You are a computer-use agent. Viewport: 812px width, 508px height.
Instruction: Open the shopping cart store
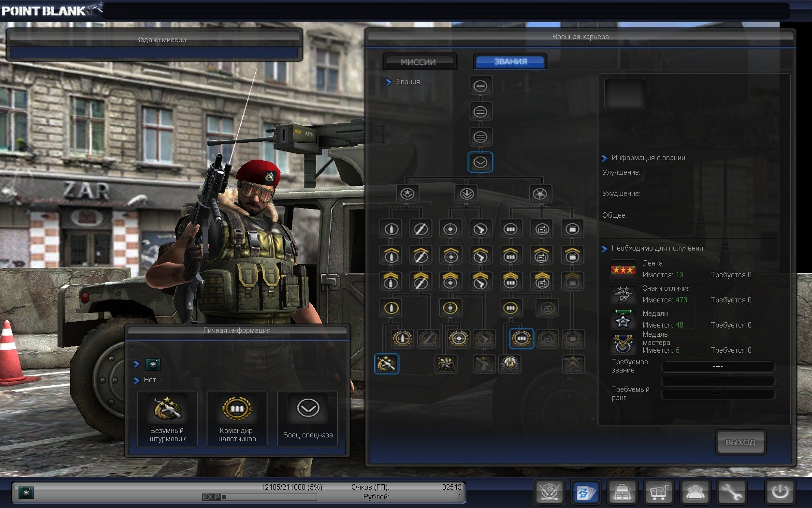click(x=658, y=493)
